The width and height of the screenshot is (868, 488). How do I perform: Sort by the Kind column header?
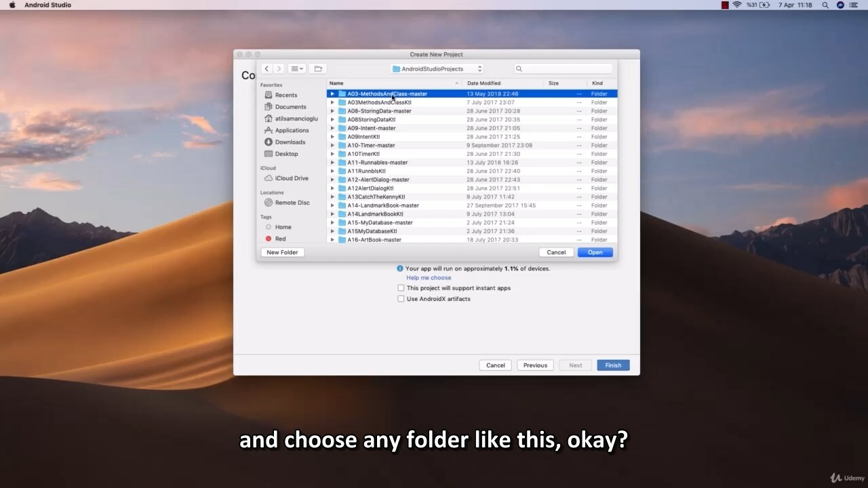pos(603,83)
